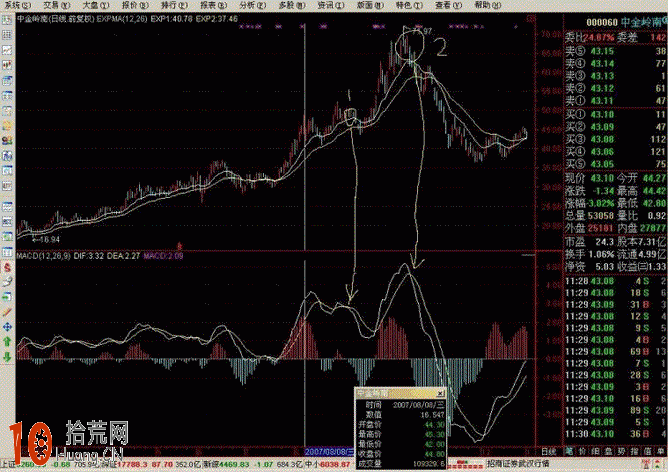This screenshot has height=472, width=668.
Task: Switch to the 单 tab
Action: 661,451
